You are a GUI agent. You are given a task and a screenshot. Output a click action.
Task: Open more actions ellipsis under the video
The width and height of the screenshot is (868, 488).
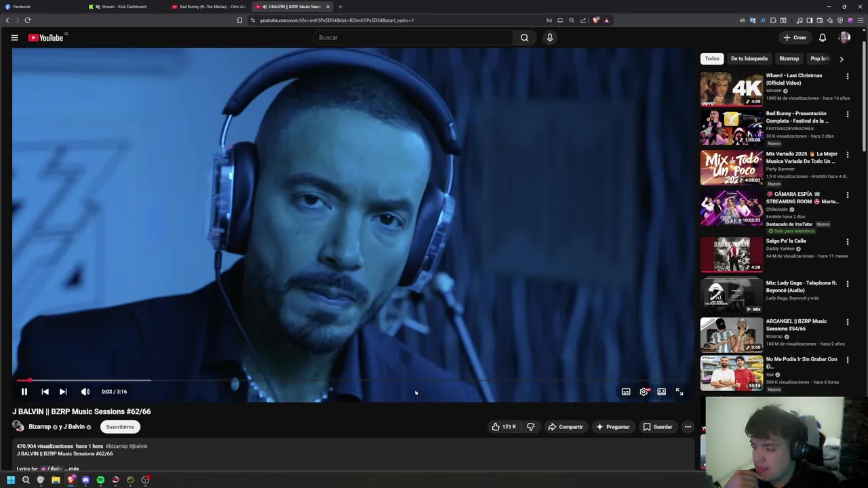pos(688,427)
